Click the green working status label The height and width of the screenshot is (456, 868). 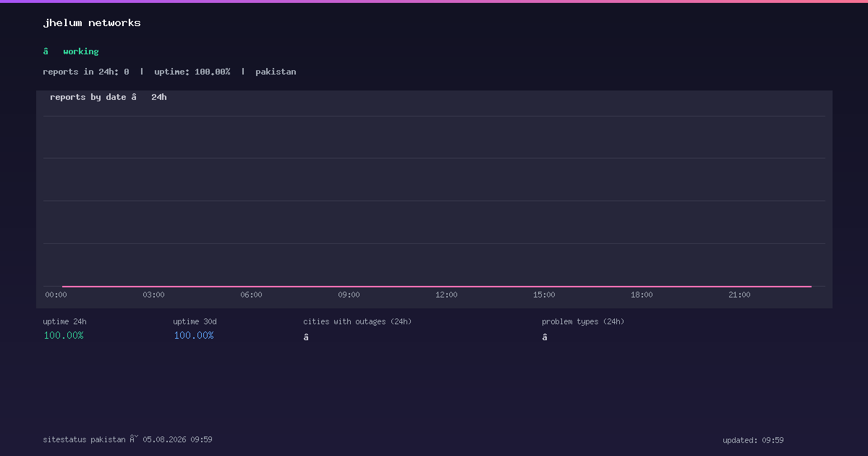pos(80,51)
